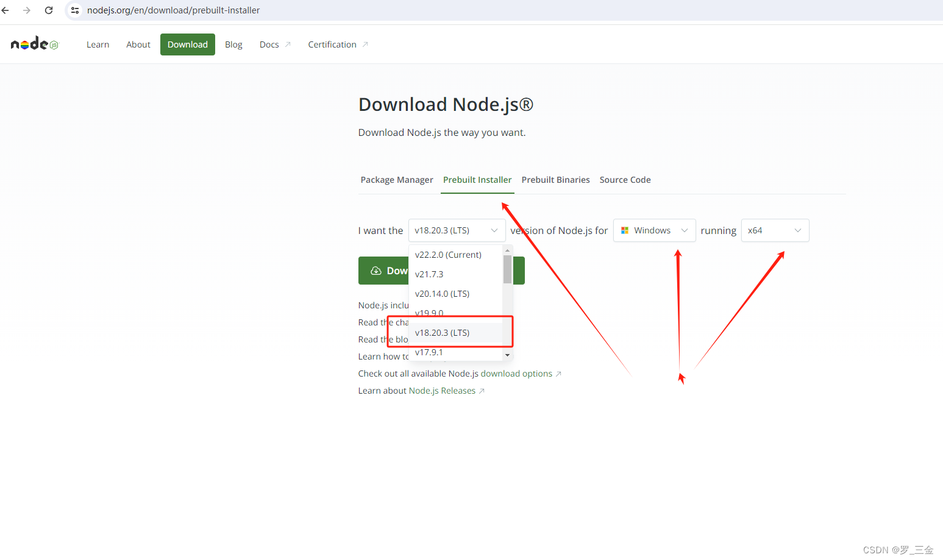Choose v18.20.3 (LTS) in version list
The width and height of the screenshot is (943, 560).
(455, 333)
